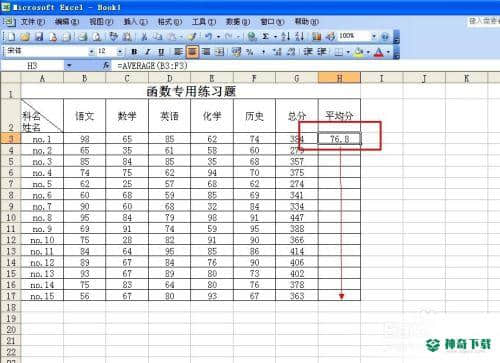Click the Sort Ascending icon
Image resolution: width=500 pixels, height=363 pixels.
pyautogui.click(x=285, y=36)
